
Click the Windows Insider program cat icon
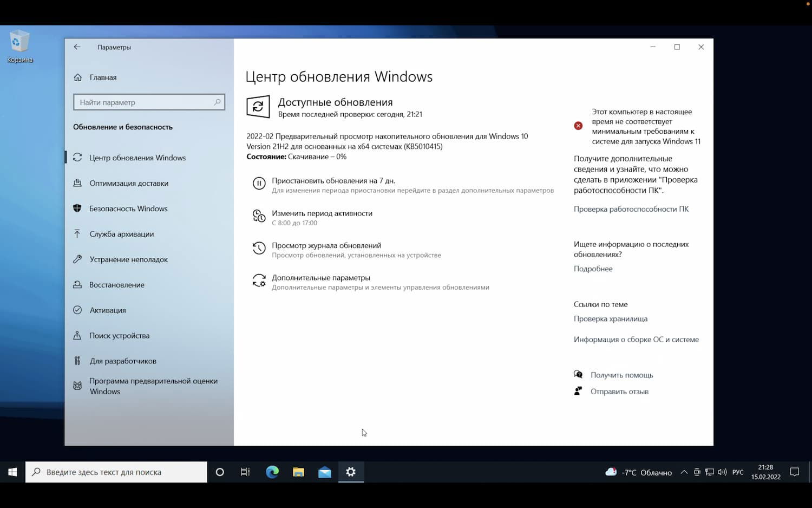coord(77,386)
